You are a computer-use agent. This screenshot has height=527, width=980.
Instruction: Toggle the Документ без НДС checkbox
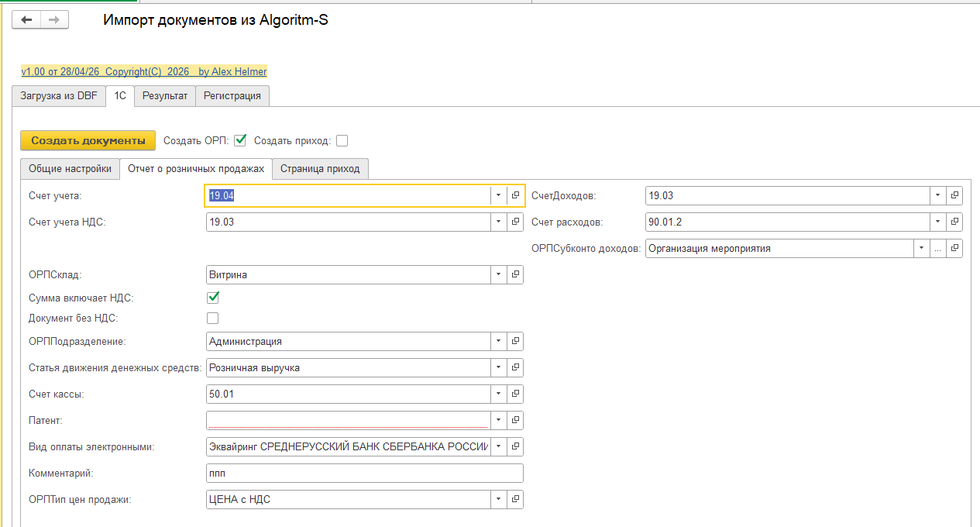pyautogui.click(x=212, y=318)
